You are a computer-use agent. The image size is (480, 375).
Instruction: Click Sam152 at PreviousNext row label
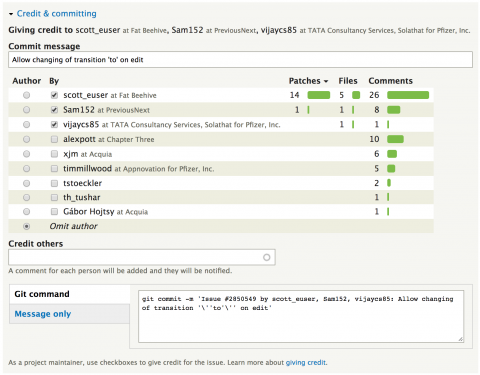click(106, 110)
